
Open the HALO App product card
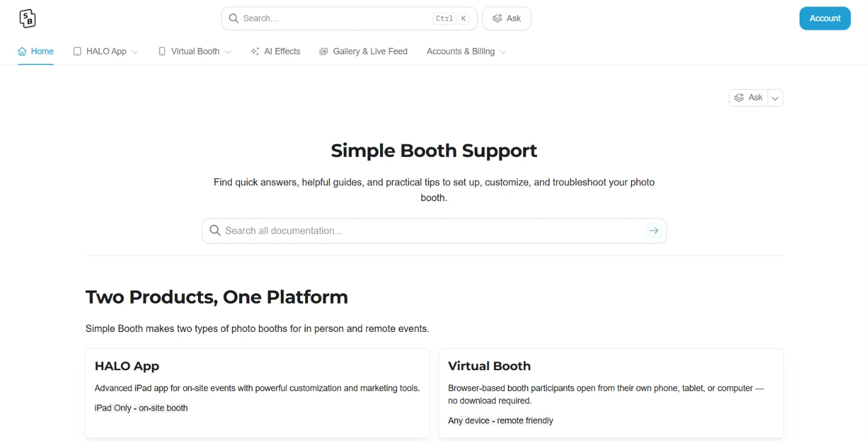(258, 393)
